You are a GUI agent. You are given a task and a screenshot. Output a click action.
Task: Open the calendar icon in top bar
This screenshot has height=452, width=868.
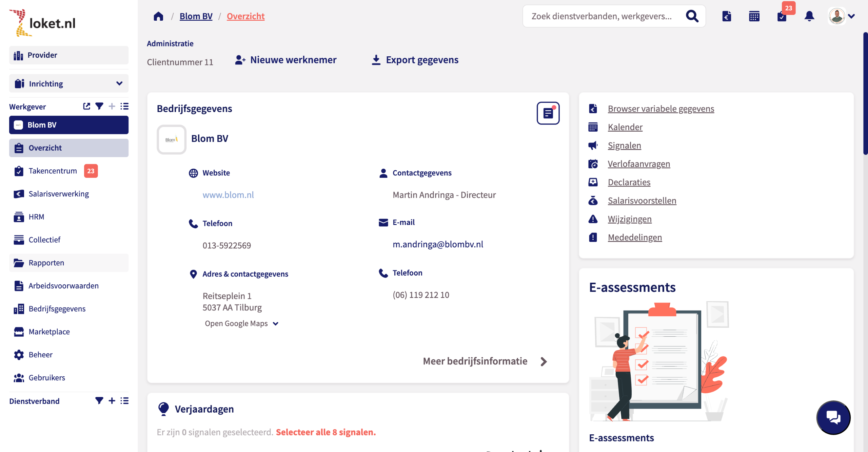point(754,16)
